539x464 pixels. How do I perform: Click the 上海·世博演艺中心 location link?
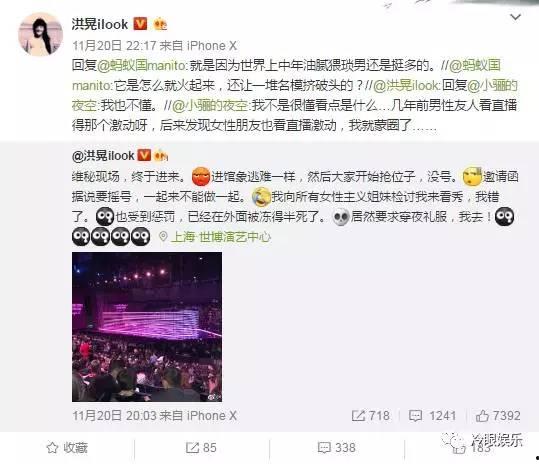coord(221,237)
